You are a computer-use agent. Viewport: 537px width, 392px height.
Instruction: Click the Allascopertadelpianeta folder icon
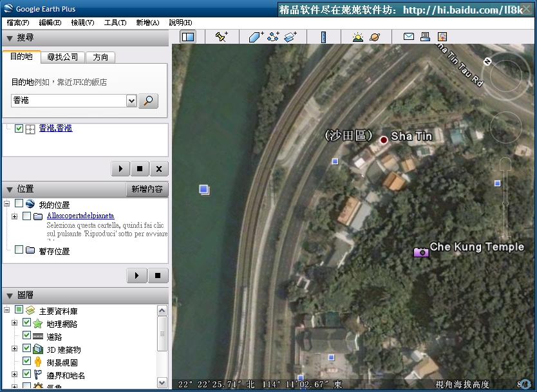[x=38, y=216]
